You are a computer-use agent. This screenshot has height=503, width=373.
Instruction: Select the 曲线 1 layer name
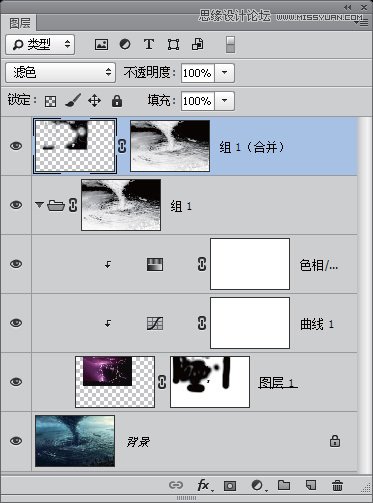click(x=317, y=324)
